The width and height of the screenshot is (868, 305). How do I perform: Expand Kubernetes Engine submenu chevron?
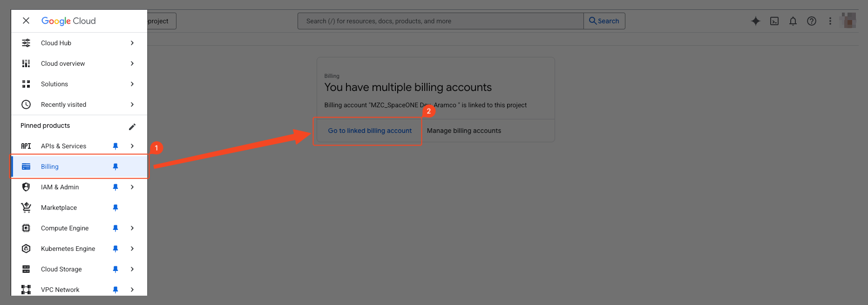[x=132, y=249]
